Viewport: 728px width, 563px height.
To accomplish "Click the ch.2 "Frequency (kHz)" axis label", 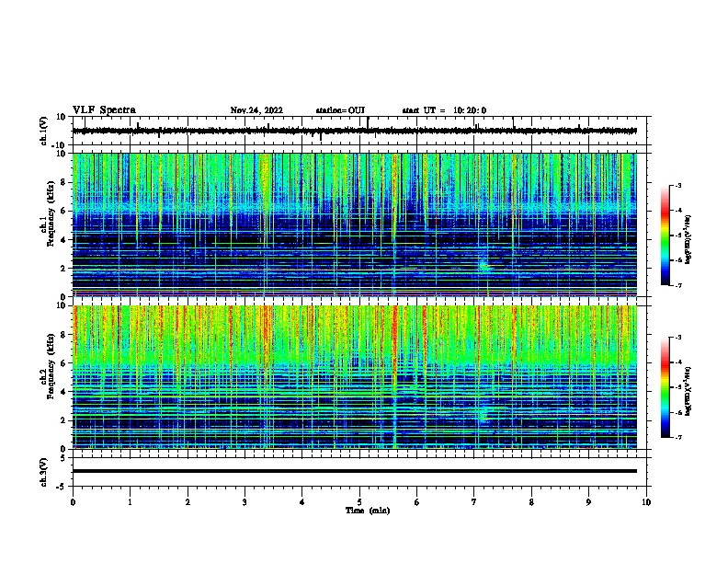I will coord(51,366).
